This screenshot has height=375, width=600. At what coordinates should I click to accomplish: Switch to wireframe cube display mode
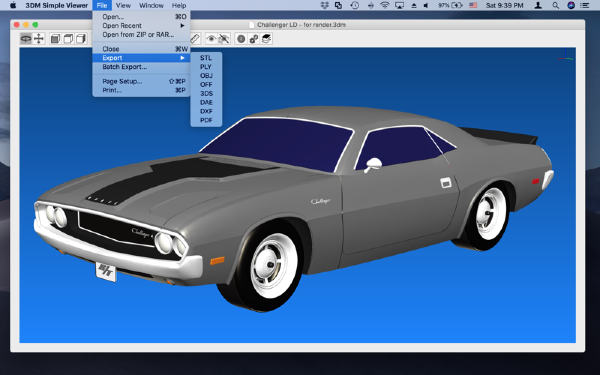68,39
